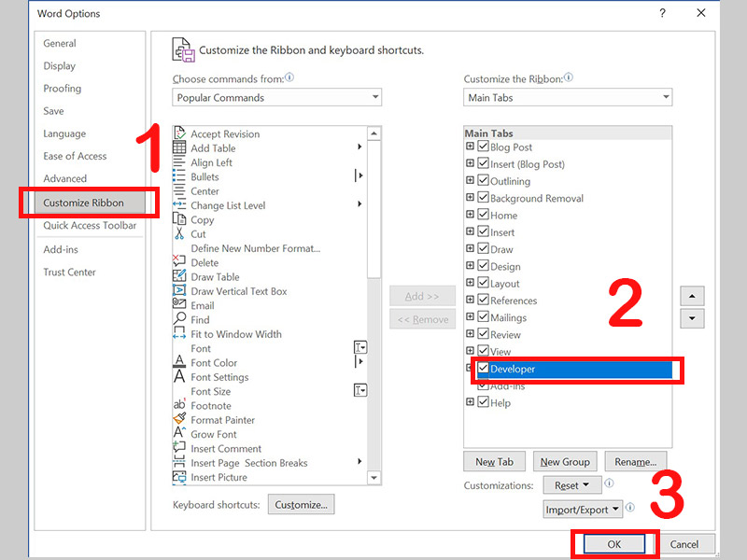Screen dimensions: 747x560
Task: Open the Customize the Ribbon Main Tabs dropdown
Action: (x=568, y=97)
